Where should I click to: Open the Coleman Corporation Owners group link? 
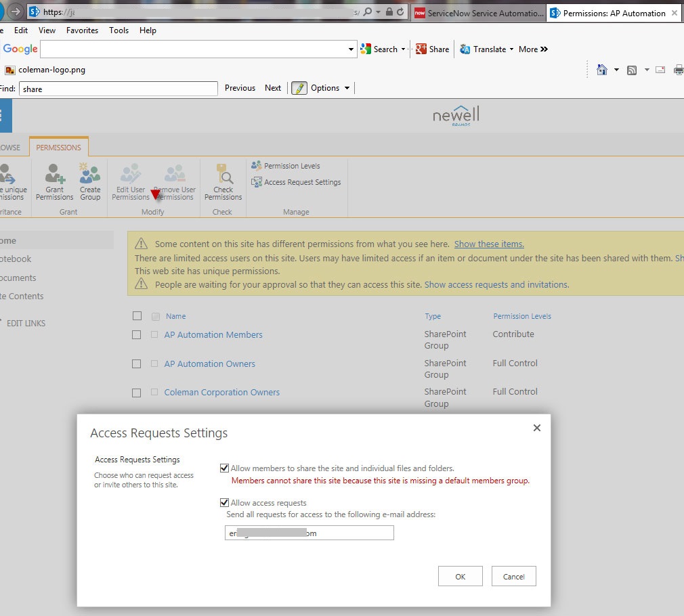(x=221, y=393)
